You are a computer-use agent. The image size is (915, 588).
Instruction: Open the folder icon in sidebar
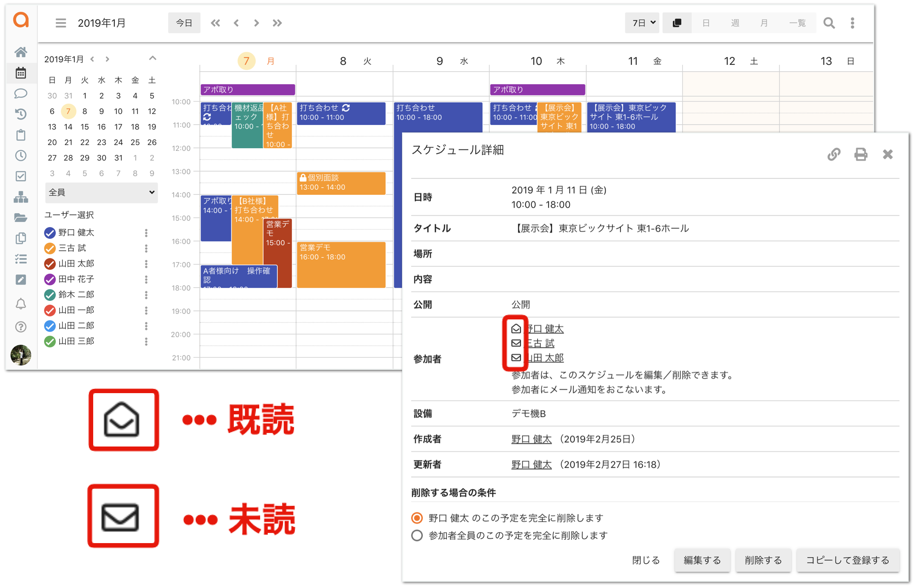21,218
